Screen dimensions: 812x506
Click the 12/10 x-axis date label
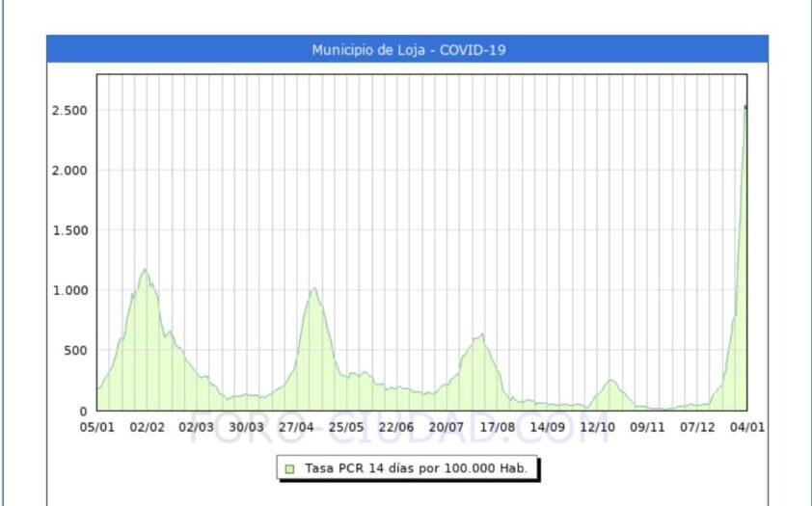(598, 426)
